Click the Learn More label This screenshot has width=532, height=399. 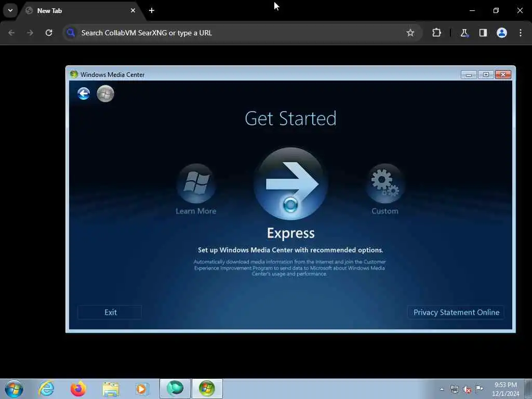tap(196, 211)
